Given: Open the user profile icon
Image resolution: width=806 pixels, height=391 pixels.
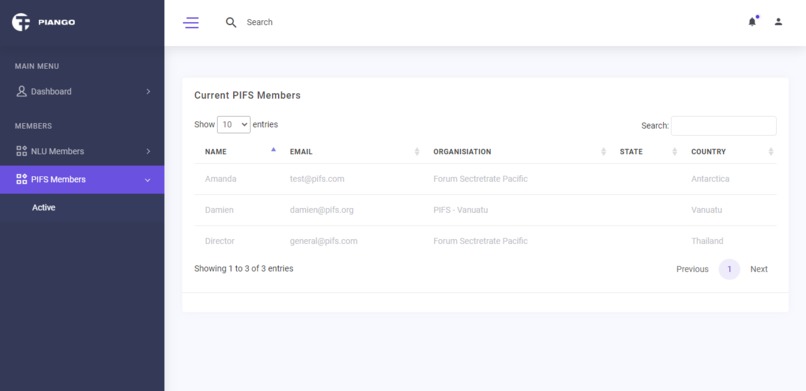Looking at the screenshot, I should 778,22.
